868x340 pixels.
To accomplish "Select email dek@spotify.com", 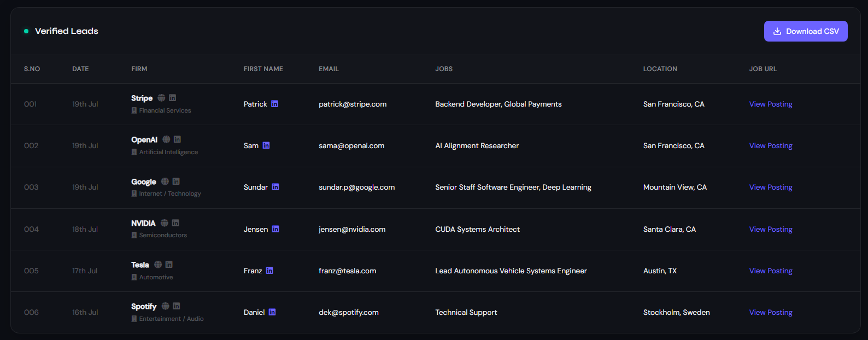I will pyautogui.click(x=349, y=312).
